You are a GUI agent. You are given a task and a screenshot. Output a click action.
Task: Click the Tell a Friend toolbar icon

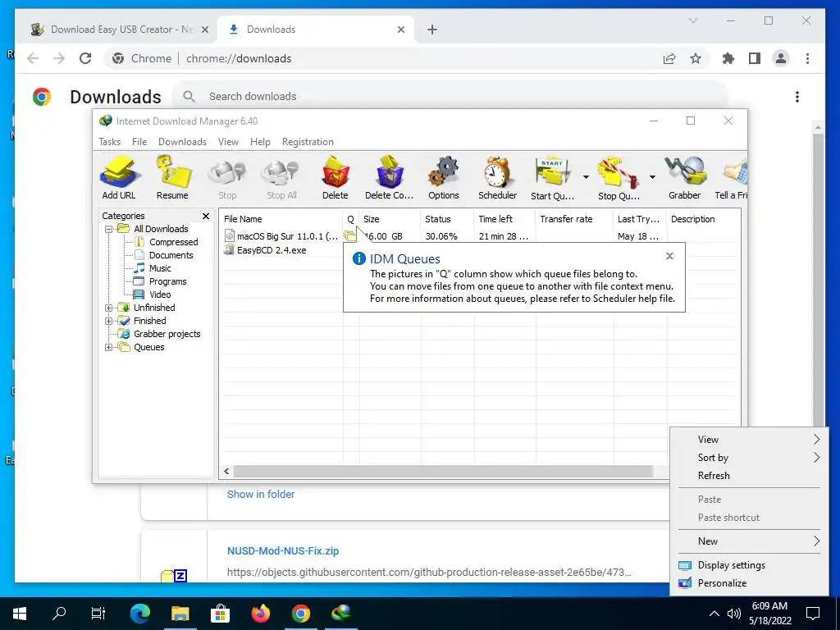click(x=732, y=177)
